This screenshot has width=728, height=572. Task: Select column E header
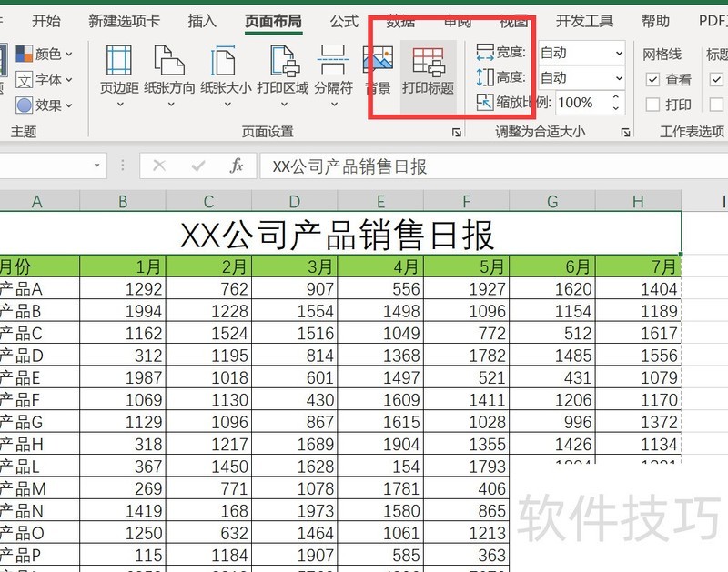tap(380, 199)
